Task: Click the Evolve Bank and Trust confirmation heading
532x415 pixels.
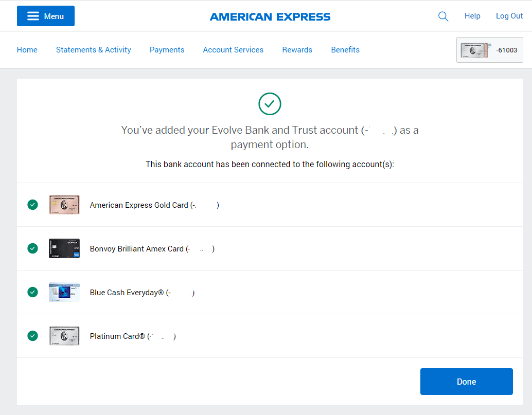Action: [270, 137]
